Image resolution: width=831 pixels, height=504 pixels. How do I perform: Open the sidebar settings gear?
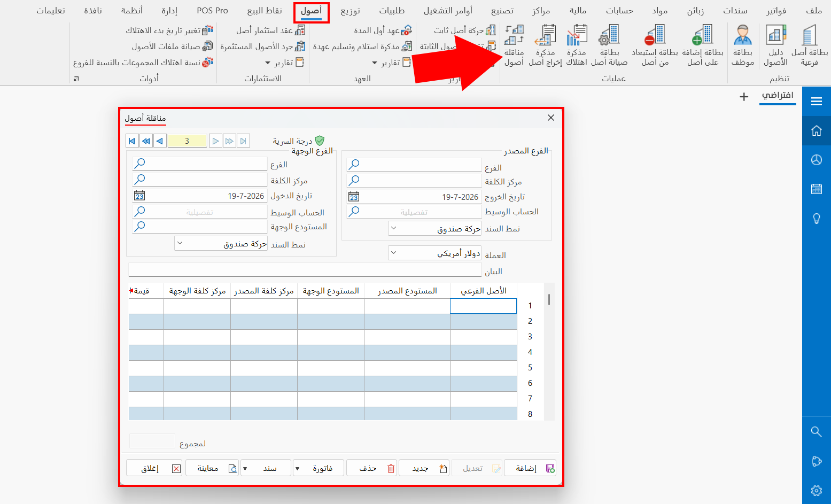[x=817, y=490]
